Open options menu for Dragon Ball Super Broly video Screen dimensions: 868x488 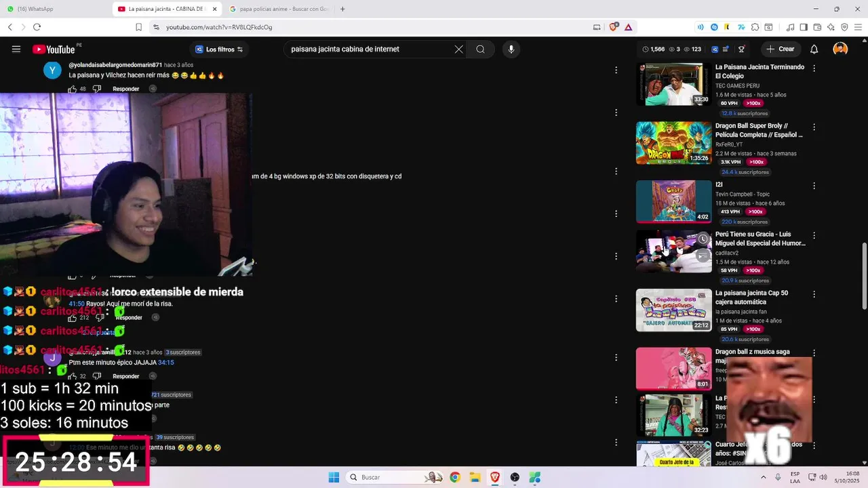(x=814, y=127)
